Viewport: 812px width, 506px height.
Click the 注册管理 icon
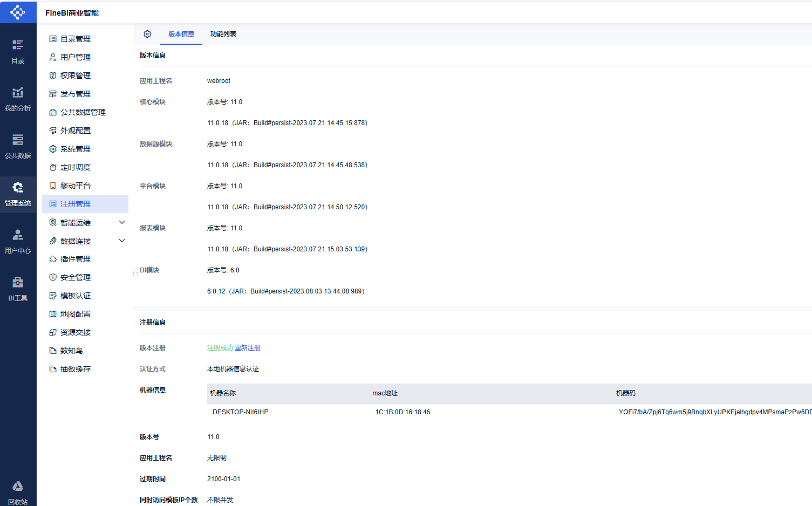click(53, 204)
